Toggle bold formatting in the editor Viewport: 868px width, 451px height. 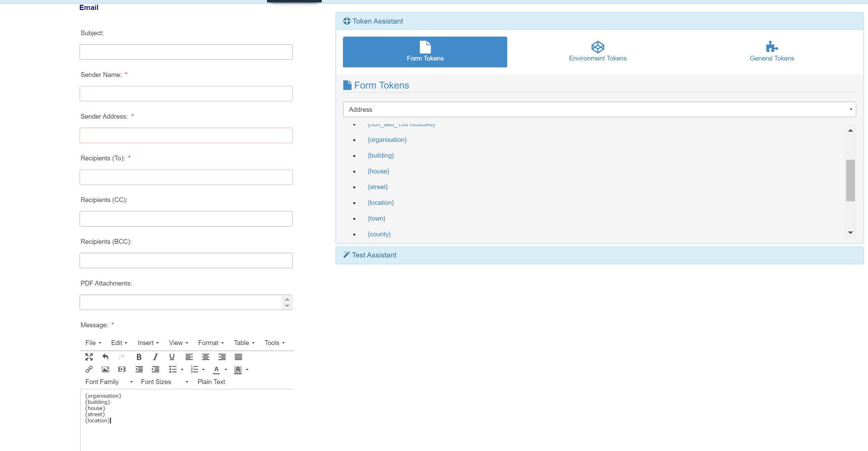click(139, 357)
